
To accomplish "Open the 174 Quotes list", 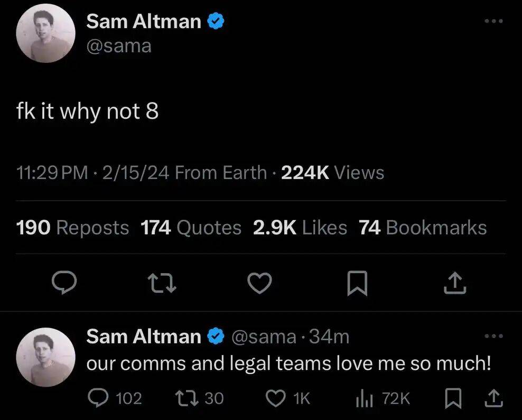I will point(191,228).
